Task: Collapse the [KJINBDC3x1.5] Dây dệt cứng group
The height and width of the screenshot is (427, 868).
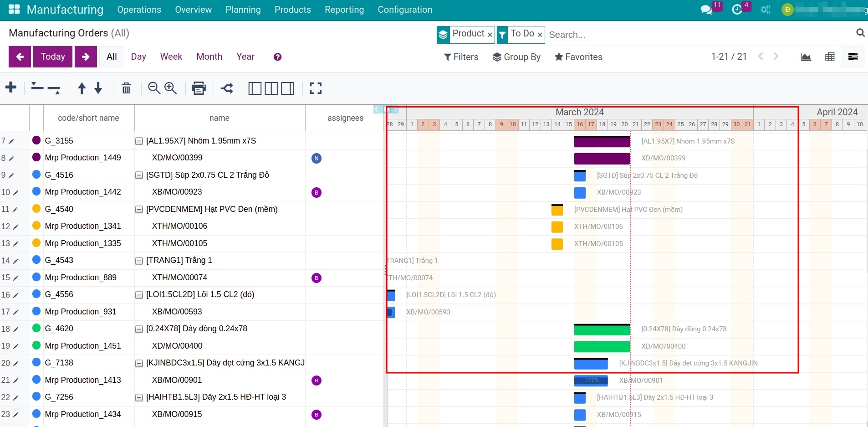Action: point(139,363)
